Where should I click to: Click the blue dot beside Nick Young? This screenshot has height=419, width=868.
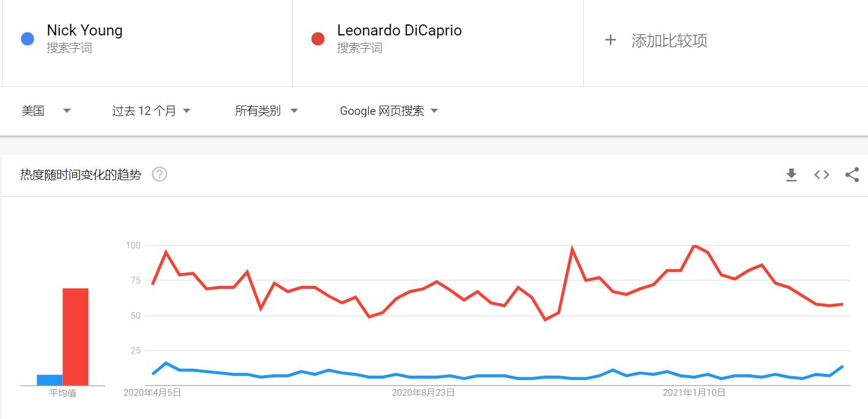tap(28, 39)
